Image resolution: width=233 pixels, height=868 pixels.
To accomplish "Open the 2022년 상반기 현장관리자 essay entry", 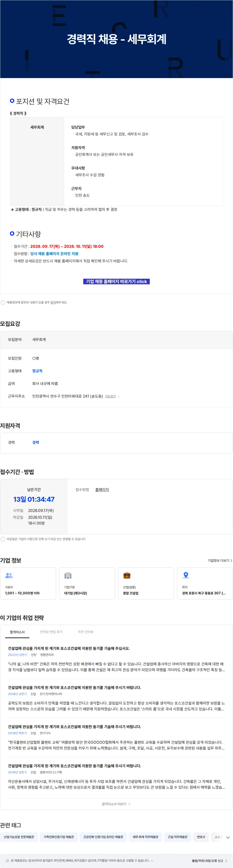I will click(116, 659).
